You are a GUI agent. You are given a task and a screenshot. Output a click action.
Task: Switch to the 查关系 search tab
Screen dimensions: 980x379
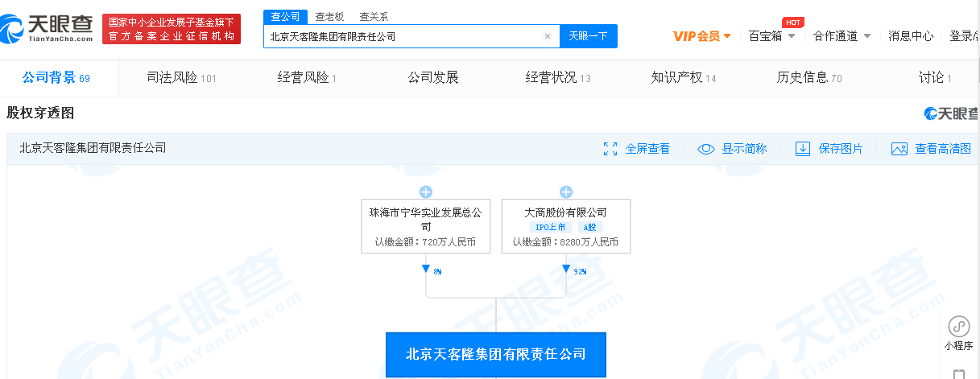click(x=373, y=16)
